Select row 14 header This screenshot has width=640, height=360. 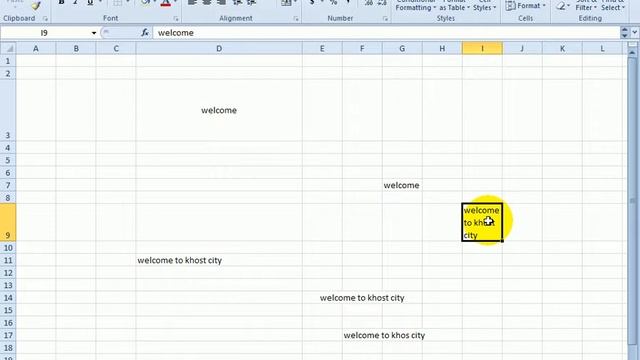(8, 298)
